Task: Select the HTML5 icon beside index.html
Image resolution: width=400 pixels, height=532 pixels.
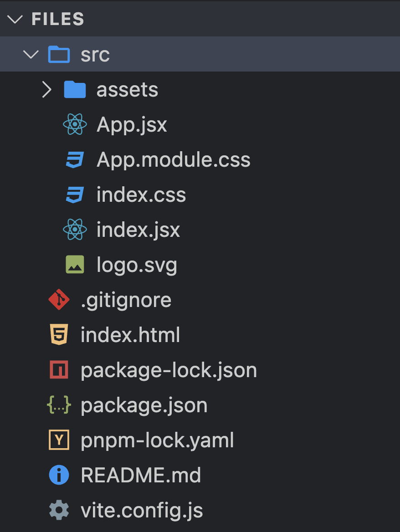Action: [x=59, y=335]
